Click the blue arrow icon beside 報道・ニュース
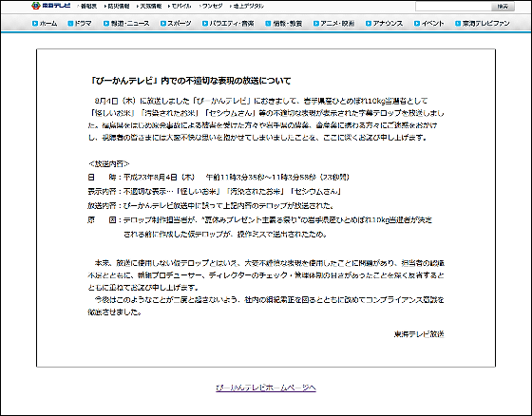The height and width of the screenshot is (416, 532). click(x=106, y=24)
